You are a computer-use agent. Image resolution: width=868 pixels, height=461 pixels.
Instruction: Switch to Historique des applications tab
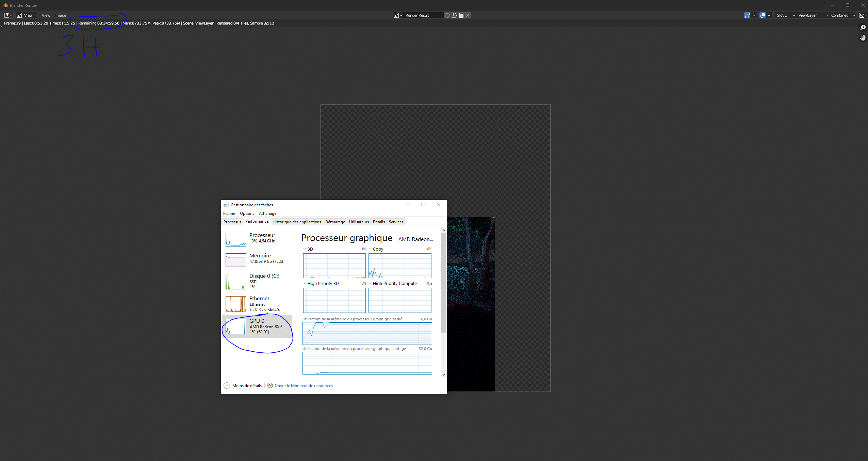[297, 222]
